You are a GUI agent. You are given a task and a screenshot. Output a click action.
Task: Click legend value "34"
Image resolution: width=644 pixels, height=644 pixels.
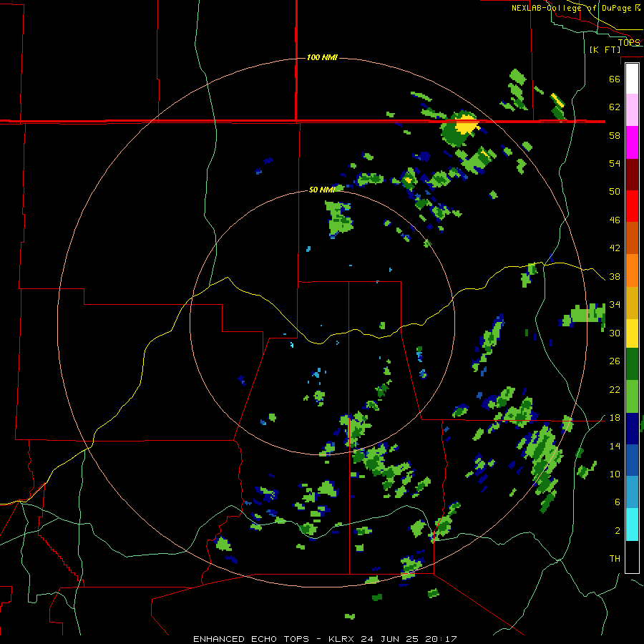pos(615,305)
